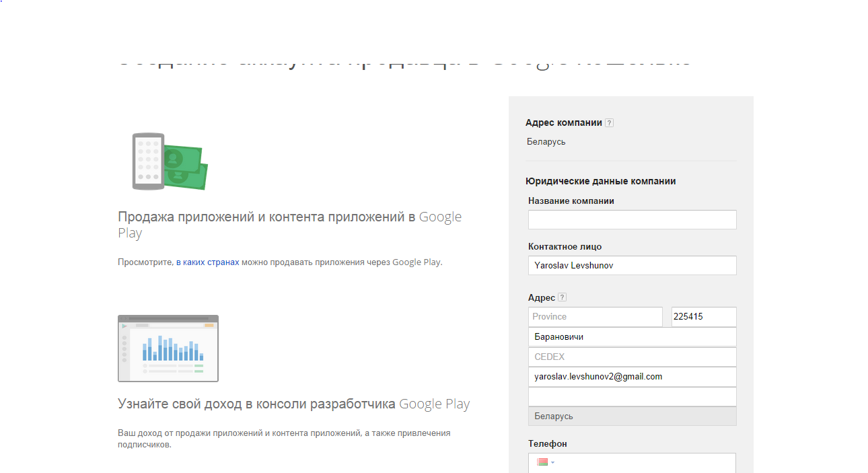Click the 'Узнайте свой доход в консоли' heading
Viewport: 868px width, 473px height.
pyautogui.click(x=294, y=404)
